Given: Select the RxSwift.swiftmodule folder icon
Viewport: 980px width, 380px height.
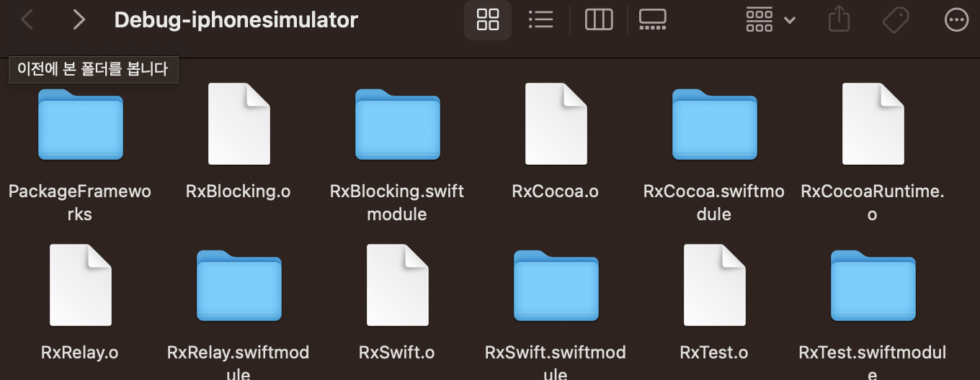Looking at the screenshot, I should [556, 285].
